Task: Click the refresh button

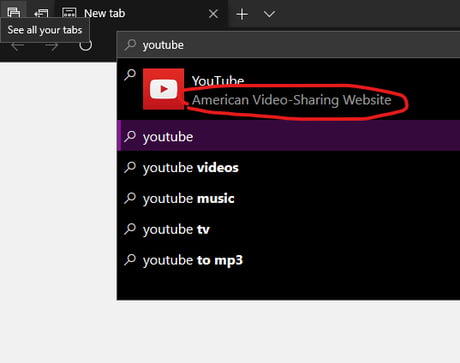Action: pyautogui.click(x=85, y=45)
